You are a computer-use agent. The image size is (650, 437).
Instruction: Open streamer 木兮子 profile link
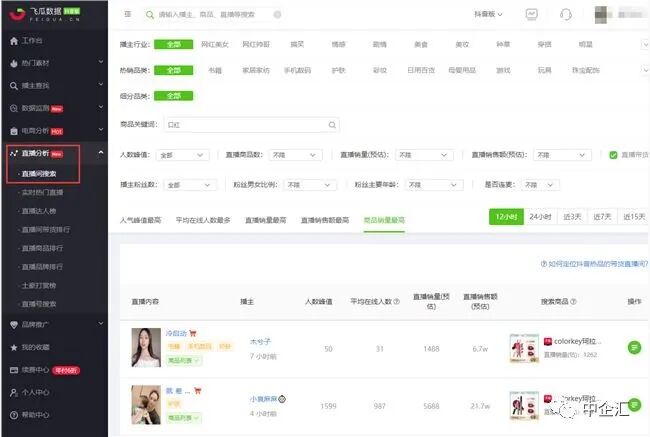tap(260, 342)
